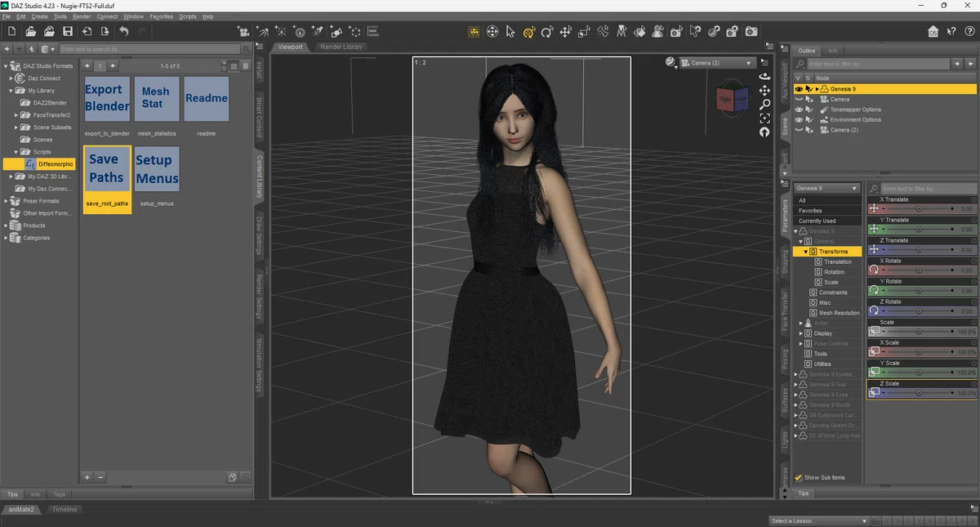Open the Mesh Stat script thumbnail
This screenshot has height=527, width=980.
coord(156,99)
